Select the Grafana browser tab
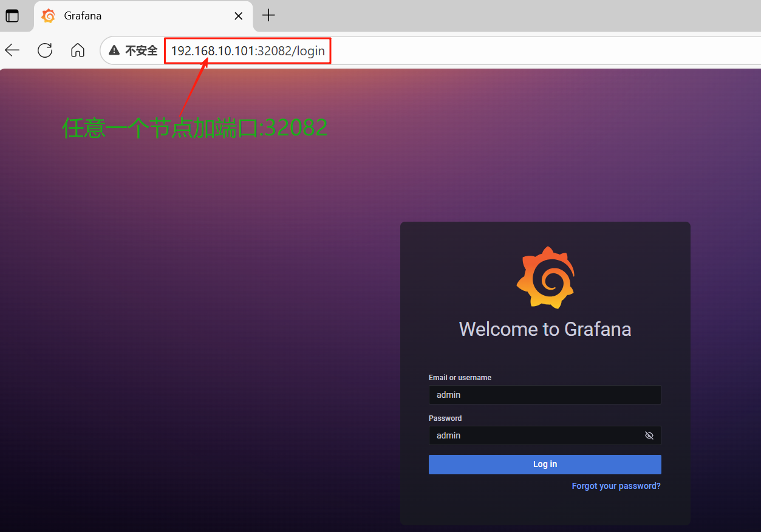Screen dimensions: 761x532 [143, 16]
